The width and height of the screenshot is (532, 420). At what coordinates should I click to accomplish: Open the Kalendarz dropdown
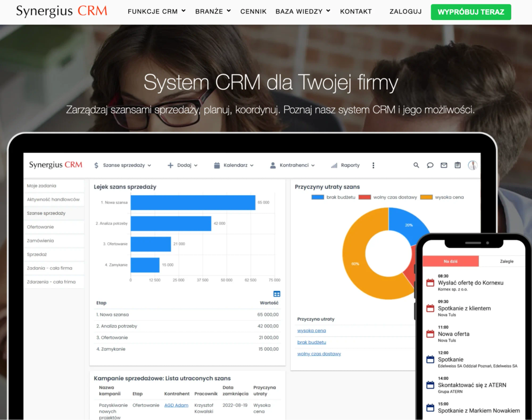(234, 165)
